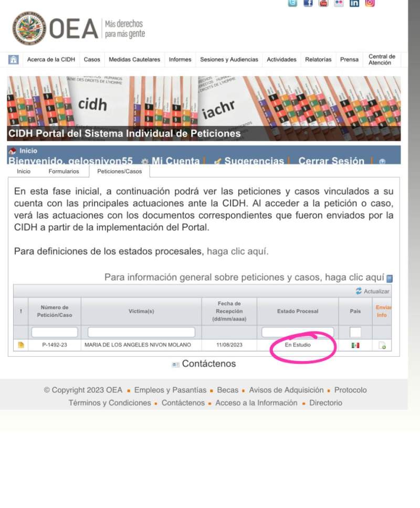Click the Contáctenos link below the table
The image size is (420, 508).
coord(209,364)
